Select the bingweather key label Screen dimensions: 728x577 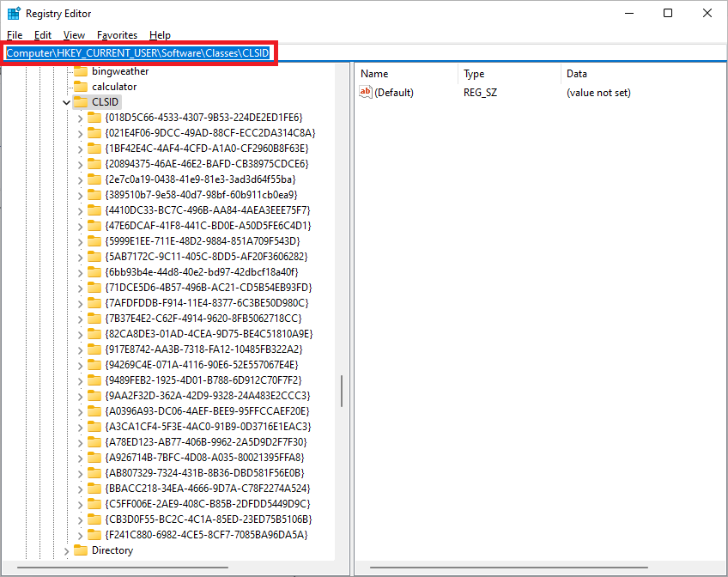point(120,71)
